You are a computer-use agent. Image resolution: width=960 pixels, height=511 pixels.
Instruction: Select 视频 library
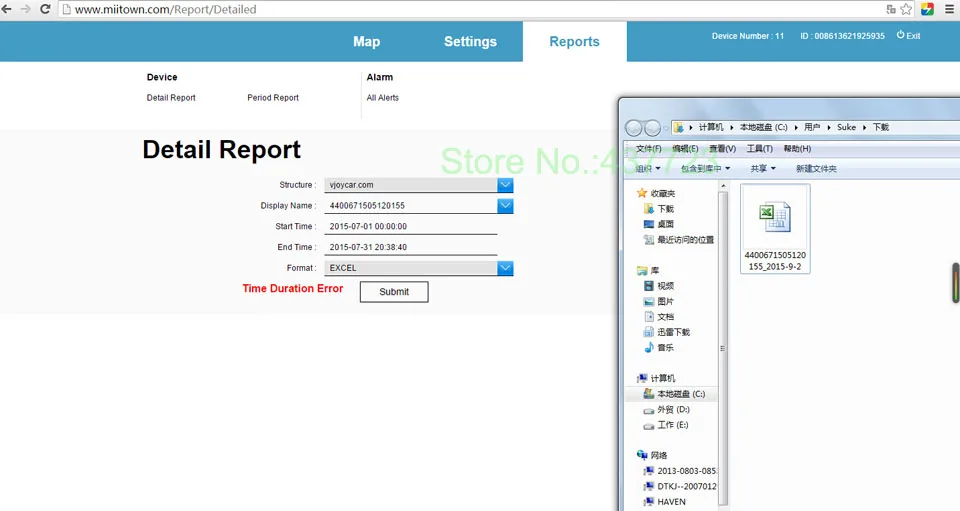coord(659,286)
